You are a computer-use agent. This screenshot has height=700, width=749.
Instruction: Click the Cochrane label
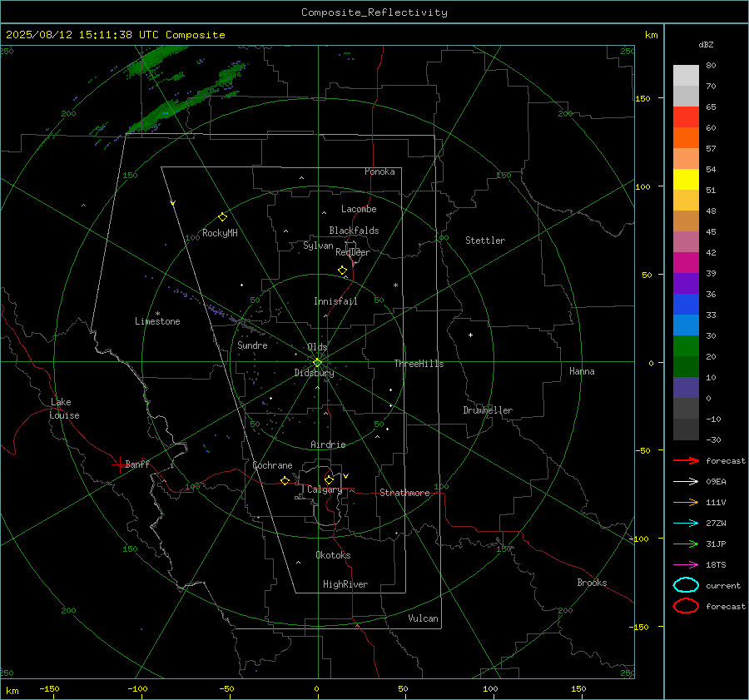pyautogui.click(x=272, y=465)
